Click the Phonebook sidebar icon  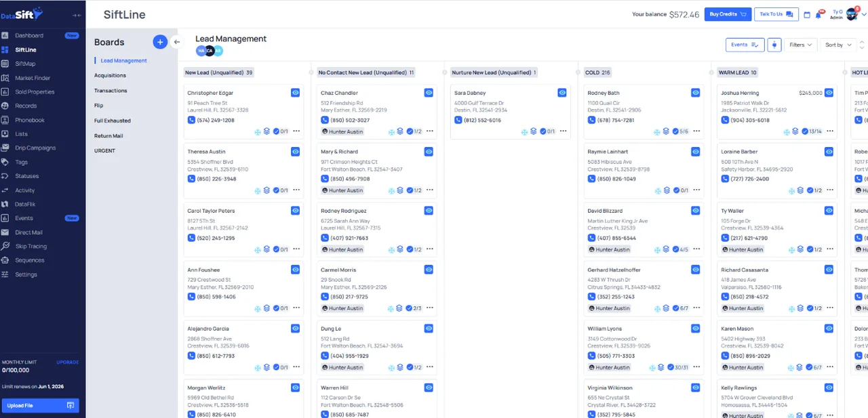coord(5,120)
